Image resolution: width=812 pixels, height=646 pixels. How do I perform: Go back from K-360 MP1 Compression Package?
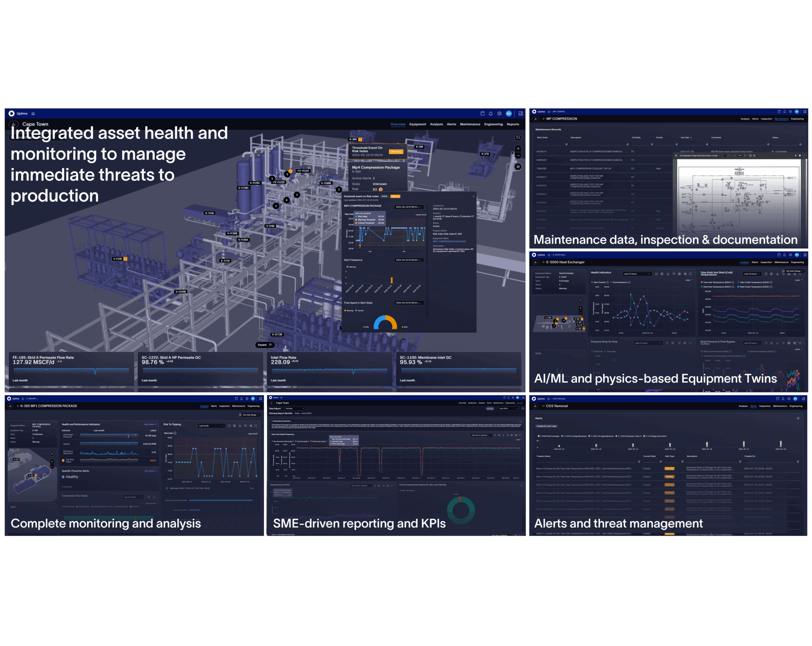click(x=18, y=406)
